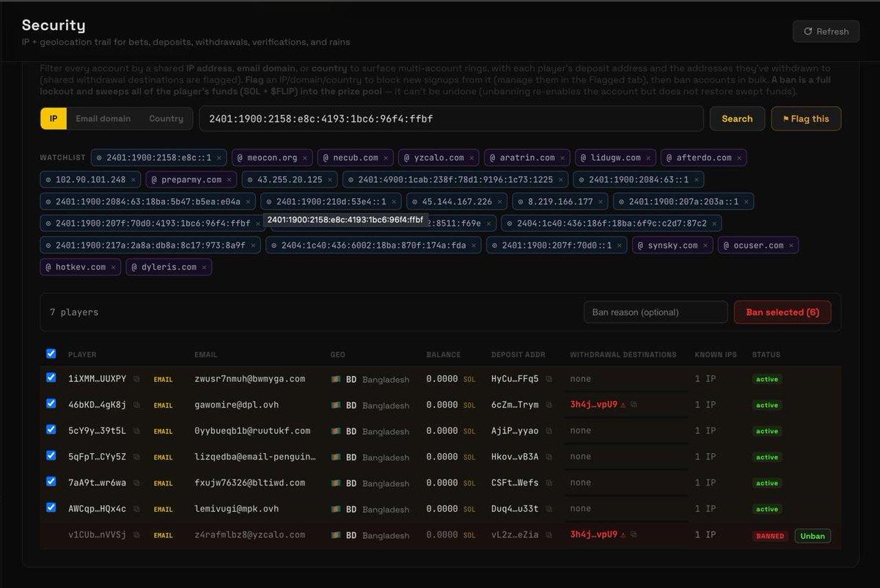The width and height of the screenshot is (880, 588).
Task: Switch filter to IP tab
Action: pos(54,118)
